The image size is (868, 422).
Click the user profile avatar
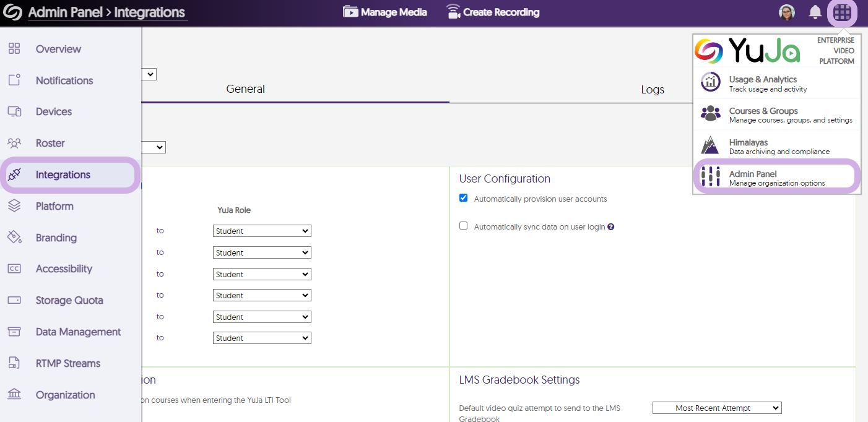(787, 12)
